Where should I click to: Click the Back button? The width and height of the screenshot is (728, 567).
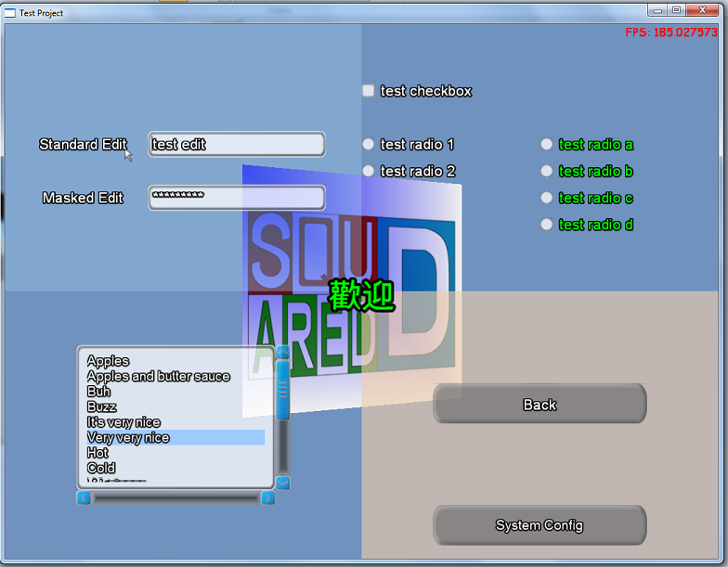tap(539, 404)
